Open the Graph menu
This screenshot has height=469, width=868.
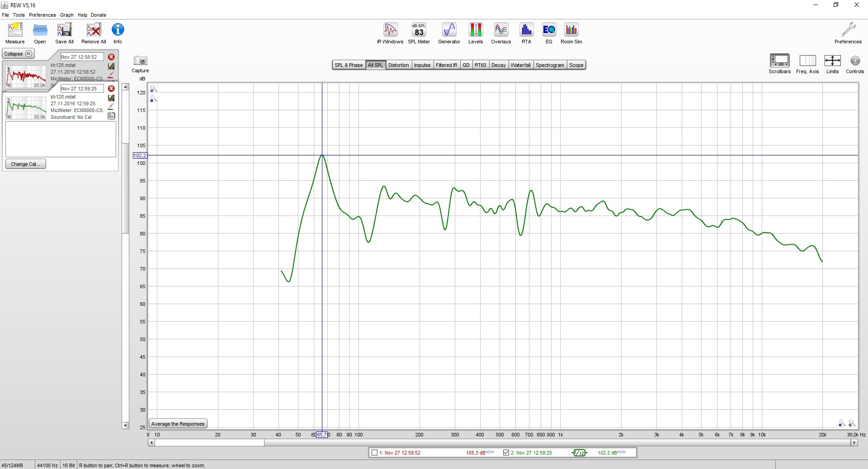pyautogui.click(x=67, y=15)
